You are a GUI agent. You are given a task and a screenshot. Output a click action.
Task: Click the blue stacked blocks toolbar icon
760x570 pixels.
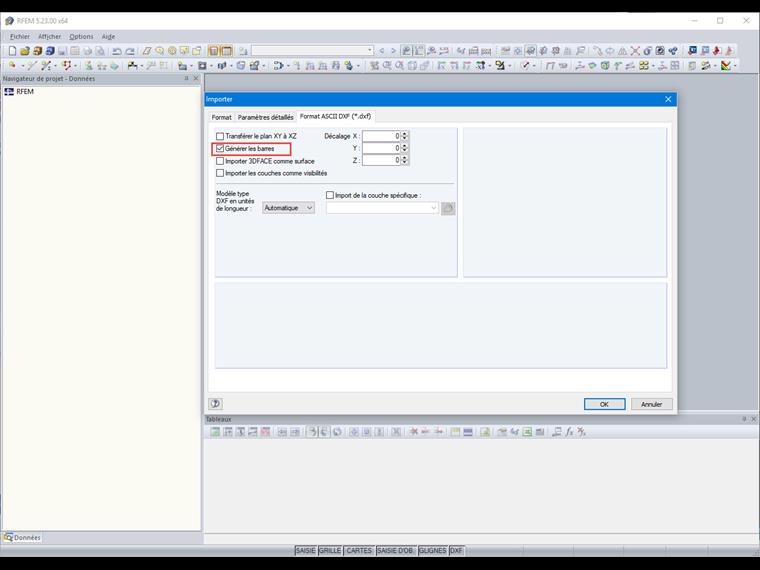[50, 51]
